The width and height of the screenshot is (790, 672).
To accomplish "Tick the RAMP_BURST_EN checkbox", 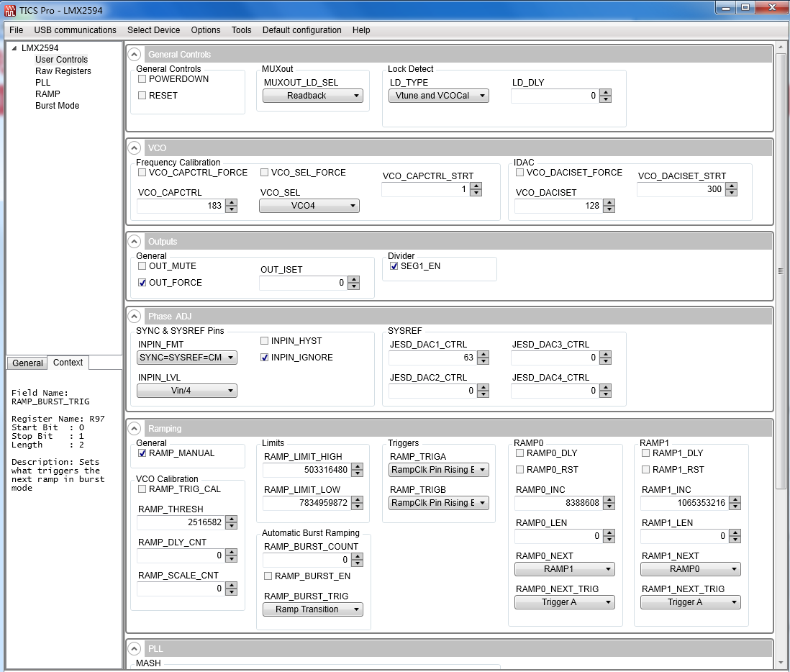I will [268, 576].
